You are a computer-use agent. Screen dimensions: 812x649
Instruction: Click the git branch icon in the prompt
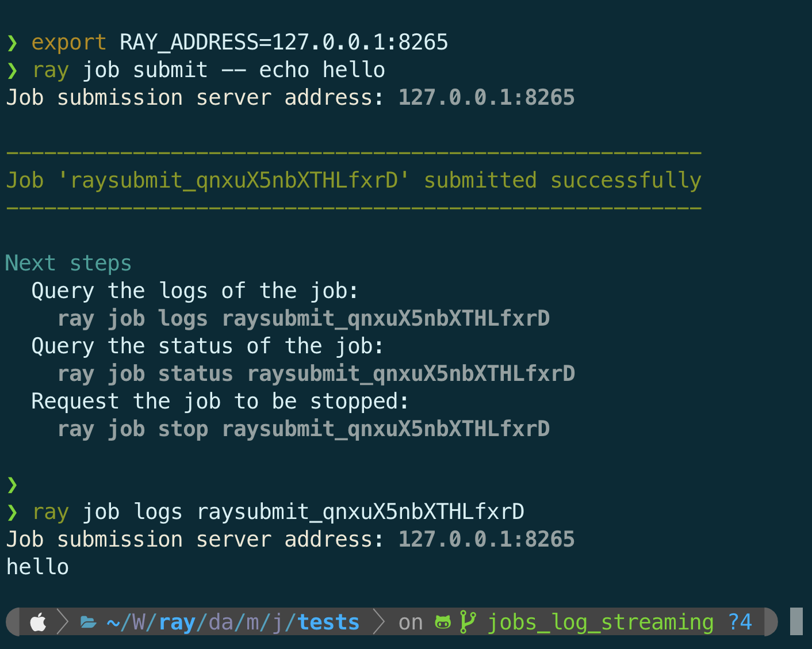coord(468,622)
